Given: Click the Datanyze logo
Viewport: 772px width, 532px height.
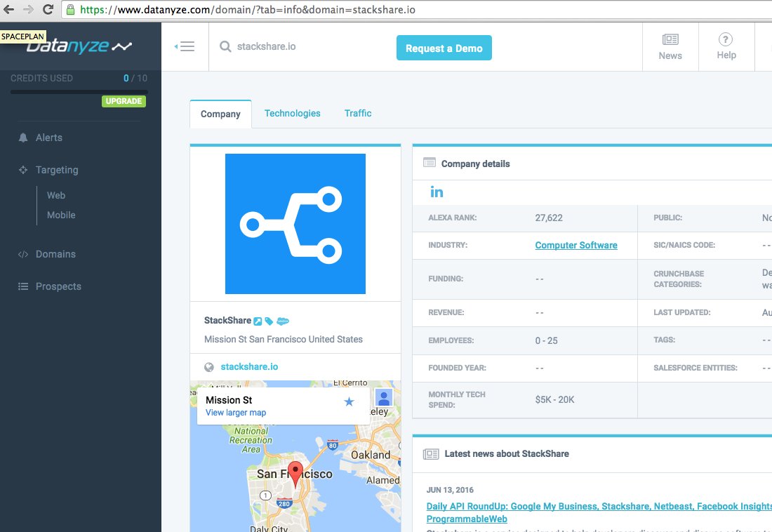Looking at the screenshot, I should click(79, 46).
